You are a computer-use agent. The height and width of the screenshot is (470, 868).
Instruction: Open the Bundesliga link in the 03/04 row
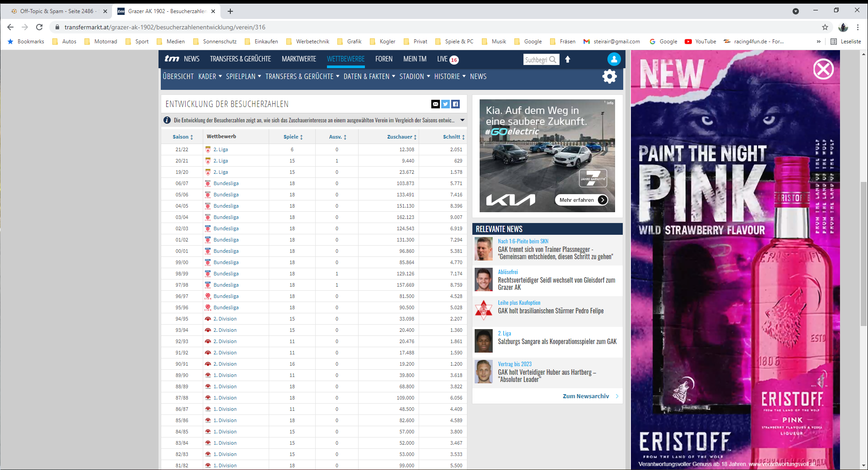226,217
